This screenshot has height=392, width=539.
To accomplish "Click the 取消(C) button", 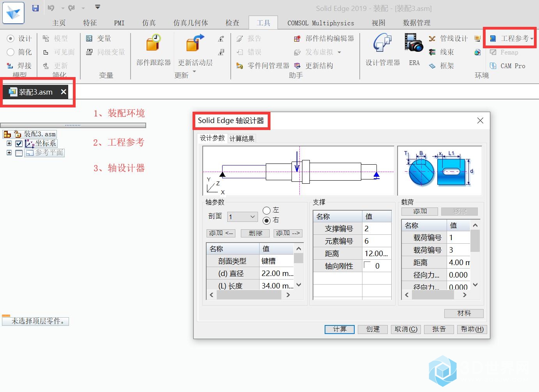I will pos(406,329).
